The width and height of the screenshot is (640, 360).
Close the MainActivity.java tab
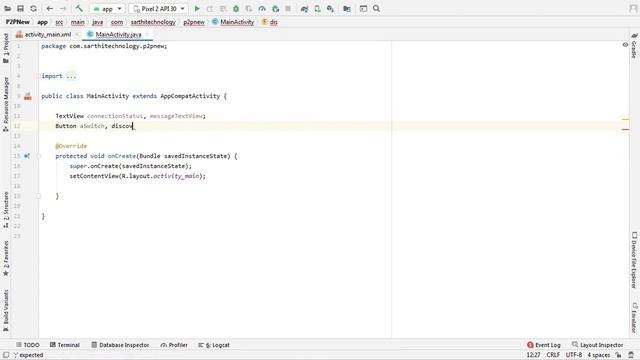(147, 34)
